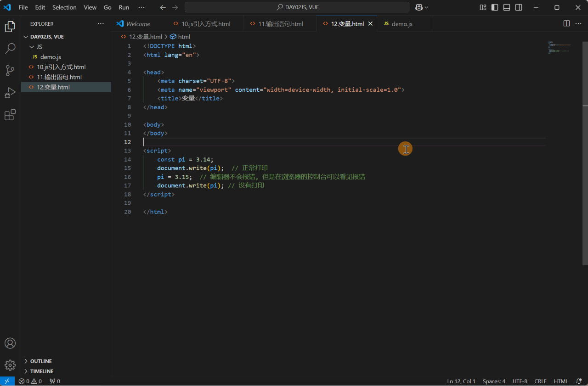Viewport: 588px width, 386px height.
Task: Open the Go menu
Action: click(107, 7)
